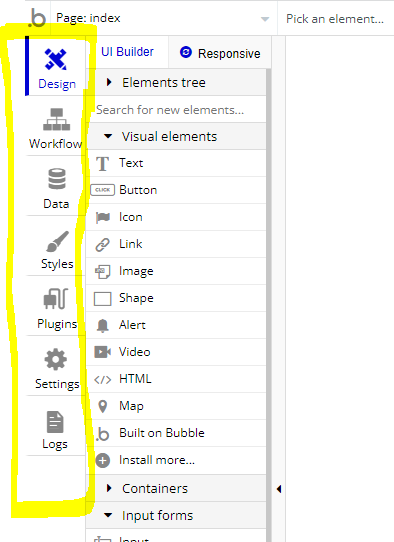Image resolution: width=394 pixels, height=542 pixels.
Task: Click the Search for new elements field
Action: (x=176, y=110)
